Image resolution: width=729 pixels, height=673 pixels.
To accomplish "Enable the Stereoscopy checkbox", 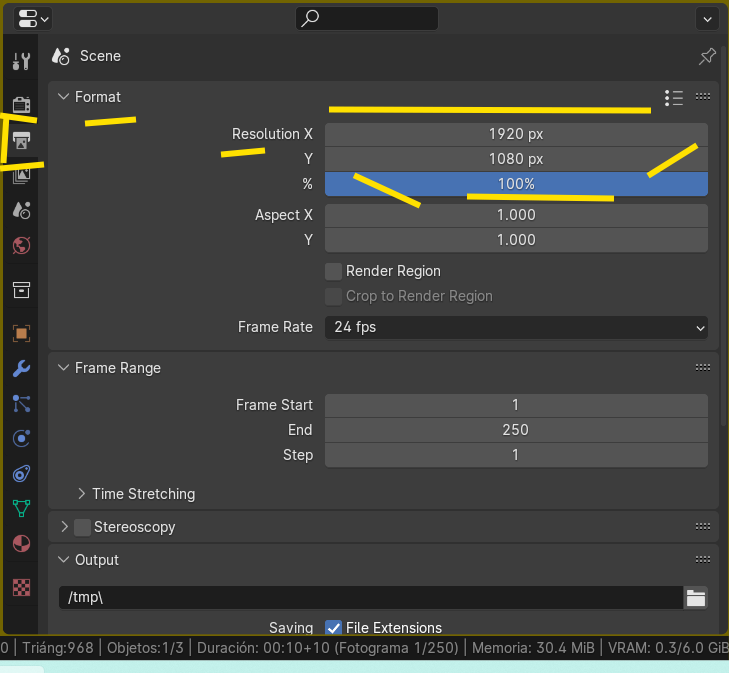I will point(82,527).
